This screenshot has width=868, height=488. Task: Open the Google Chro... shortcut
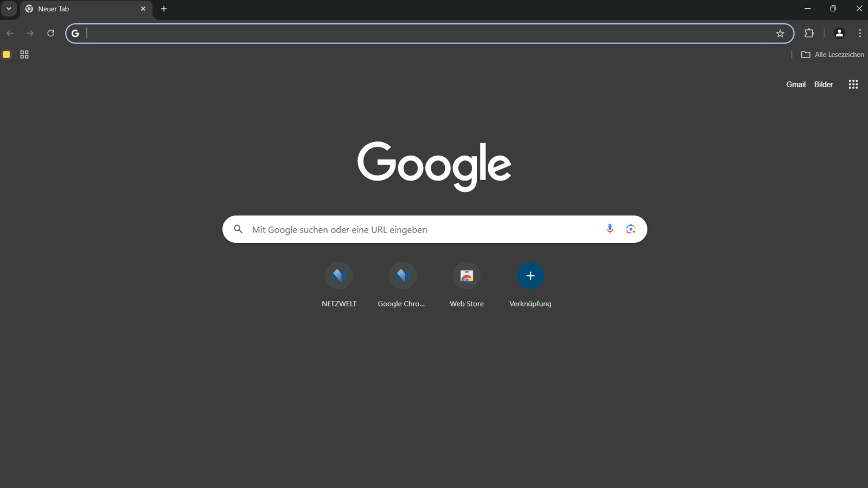pyautogui.click(x=402, y=286)
